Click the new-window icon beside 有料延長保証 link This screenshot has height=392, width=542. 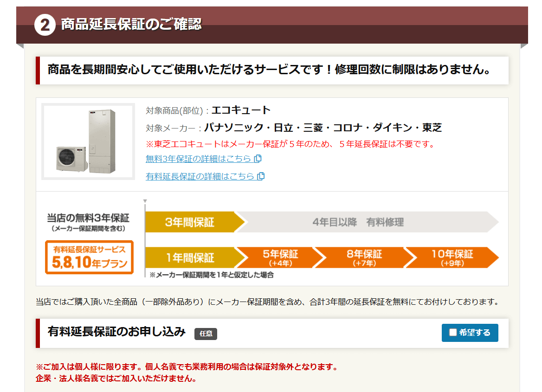261,176
